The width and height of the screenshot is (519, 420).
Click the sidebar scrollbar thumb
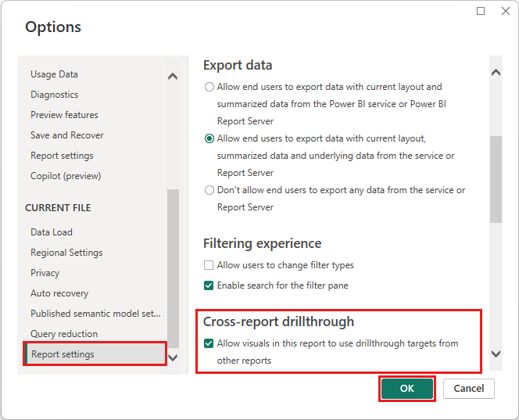pyautogui.click(x=173, y=268)
